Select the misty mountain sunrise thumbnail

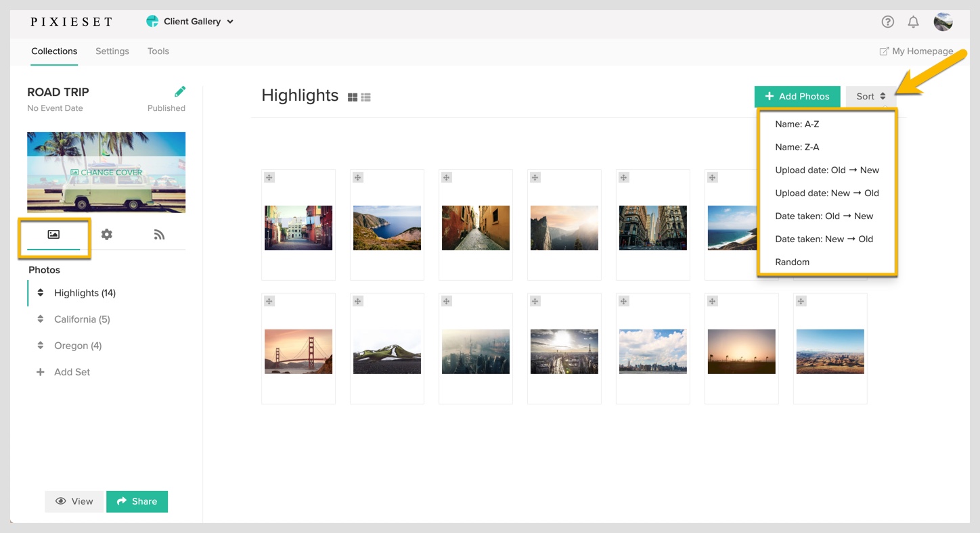click(x=564, y=228)
